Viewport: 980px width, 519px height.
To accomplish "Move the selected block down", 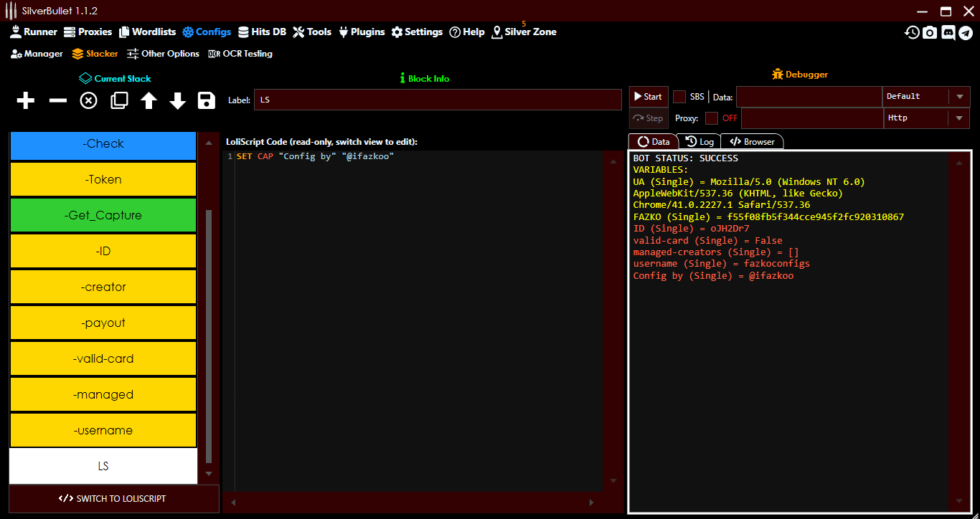I will [177, 100].
